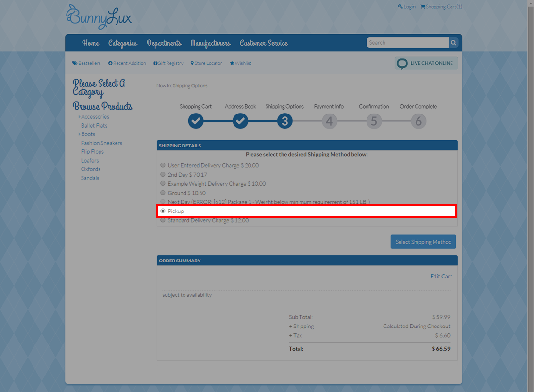Open Ballet Flats category

pyautogui.click(x=94, y=126)
